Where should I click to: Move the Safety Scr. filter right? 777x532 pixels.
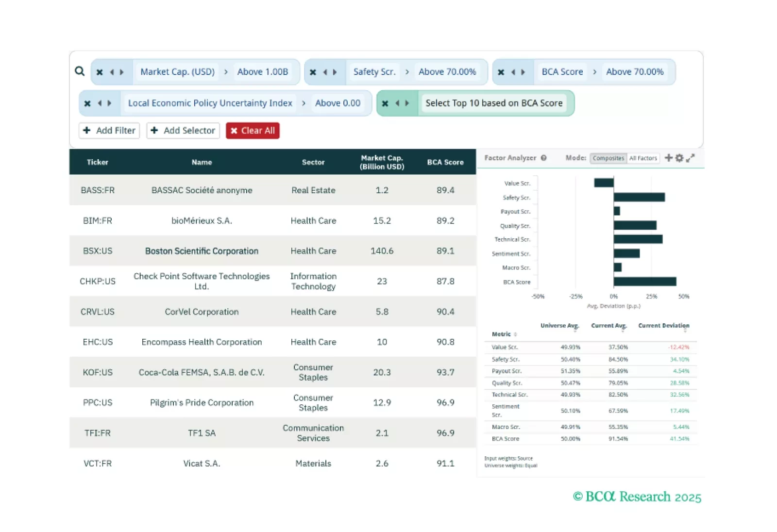(x=335, y=72)
